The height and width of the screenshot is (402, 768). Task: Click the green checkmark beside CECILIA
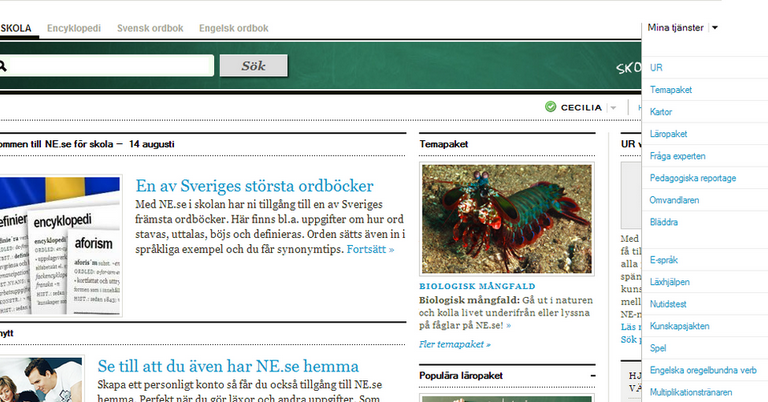[x=551, y=107]
